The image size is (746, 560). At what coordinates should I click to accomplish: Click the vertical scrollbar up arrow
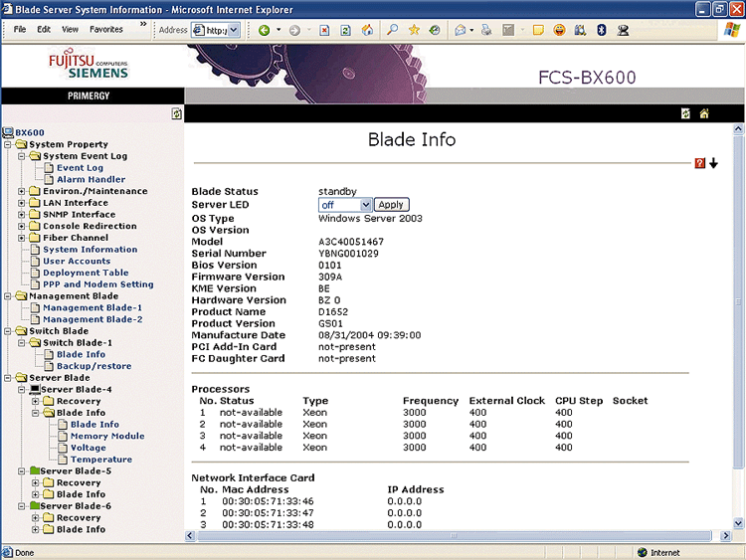coord(738,128)
